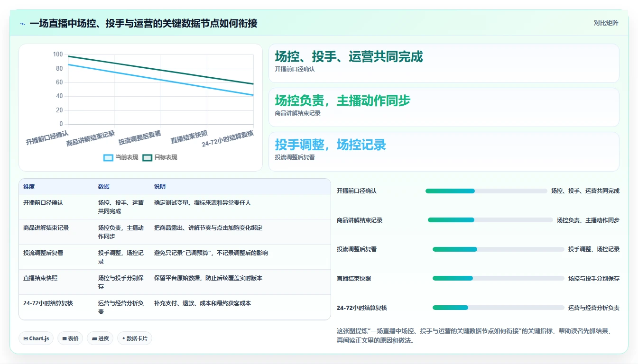Click the 开播前口径确认 progress bar
The height and width of the screenshot is (364, 638).
[486, 191]
